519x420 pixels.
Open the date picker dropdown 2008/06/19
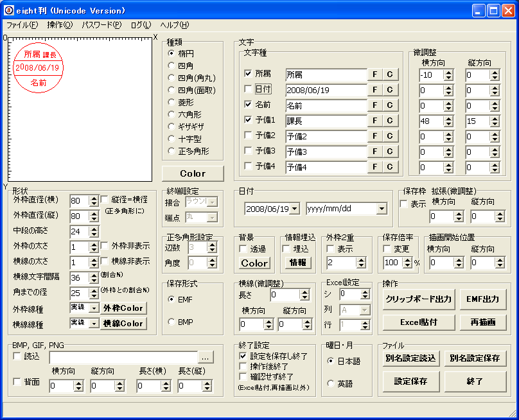tap(295, 209)
